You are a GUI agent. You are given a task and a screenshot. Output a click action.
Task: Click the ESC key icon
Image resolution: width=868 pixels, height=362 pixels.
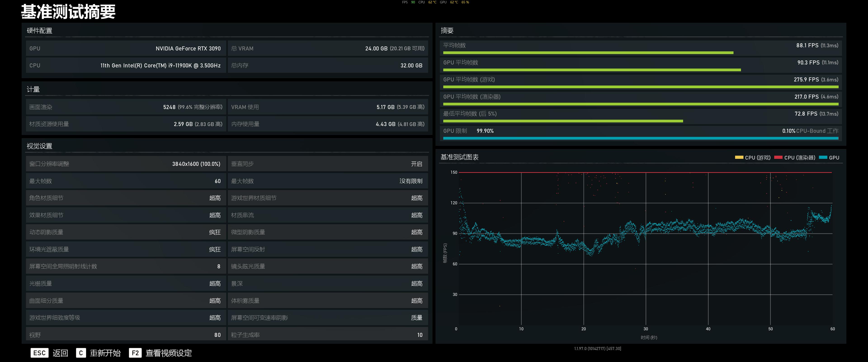[39, 353]
